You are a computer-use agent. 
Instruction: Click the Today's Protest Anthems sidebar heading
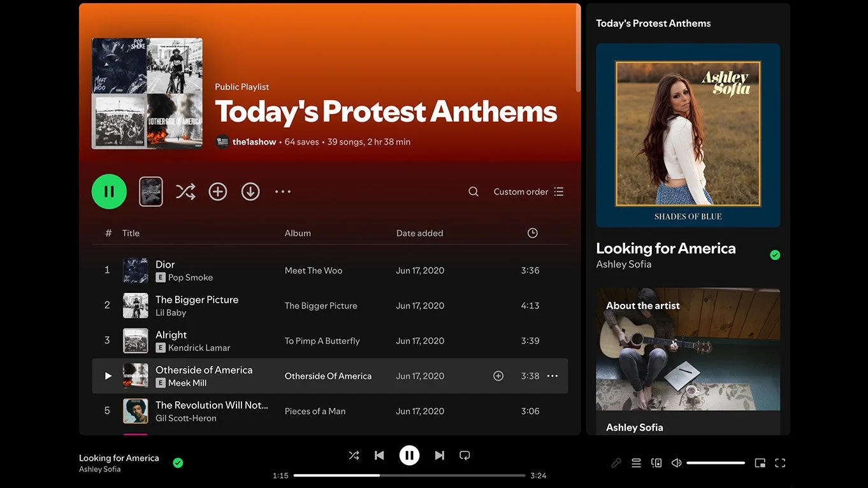tap(653, 24)
